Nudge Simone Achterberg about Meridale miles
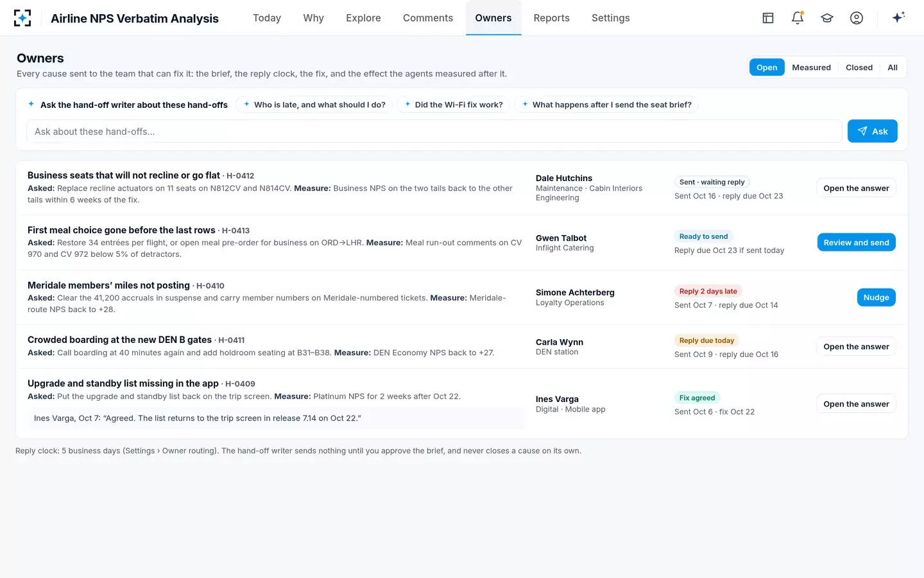924x578 pixels. tap(876, 297)
